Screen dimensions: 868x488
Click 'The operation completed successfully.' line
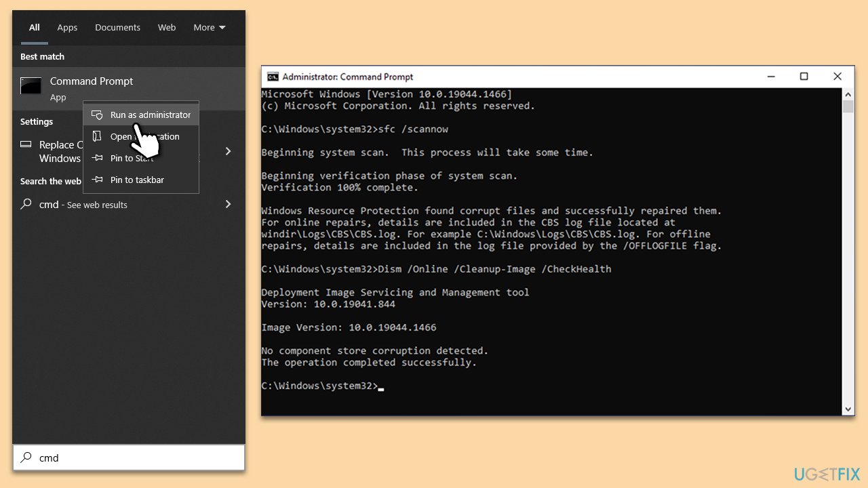point(370,363)
